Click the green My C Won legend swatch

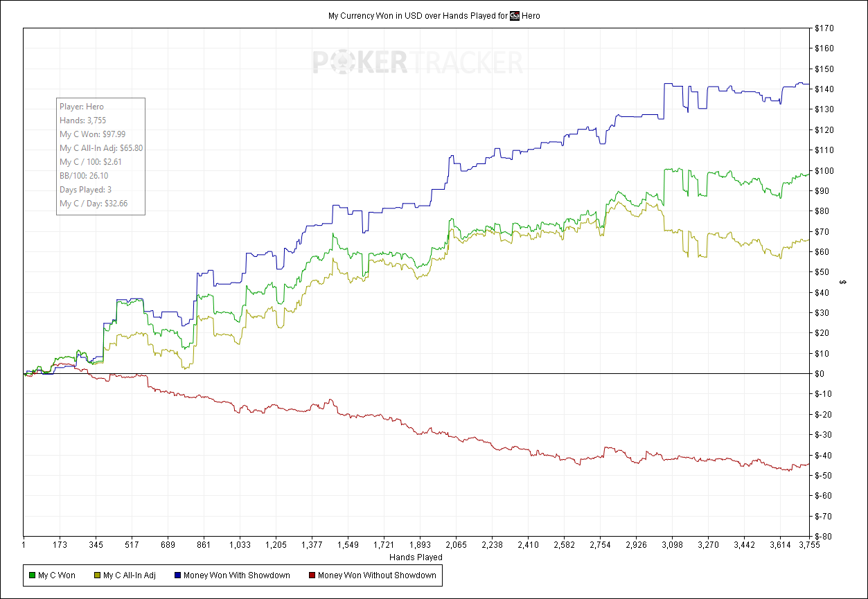click(32, 575)
